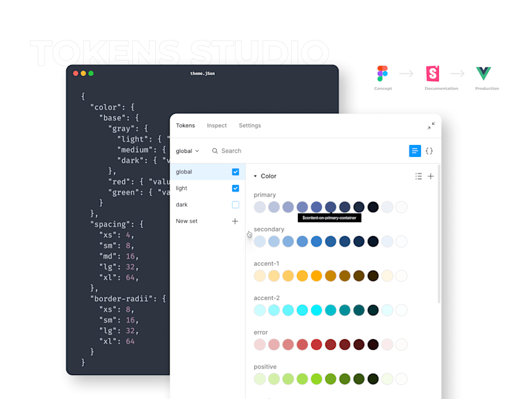Open JSON view with the curly braces icon

pyautogui.click(x=429, y=151)
